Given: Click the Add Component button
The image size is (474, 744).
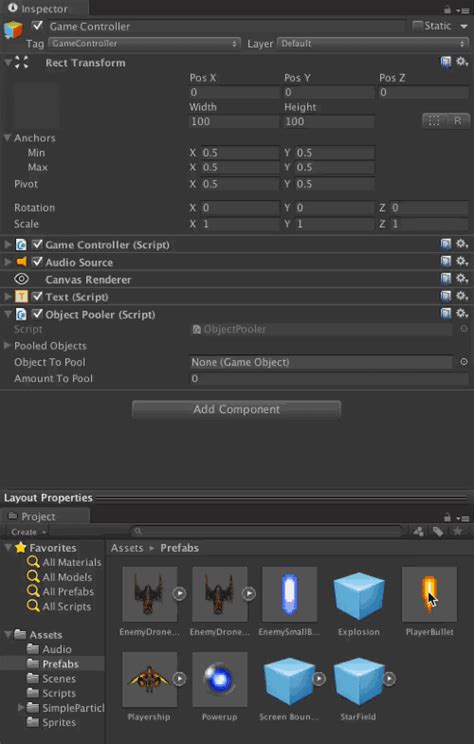Looking at the screenshot, I should pos(236,409).
